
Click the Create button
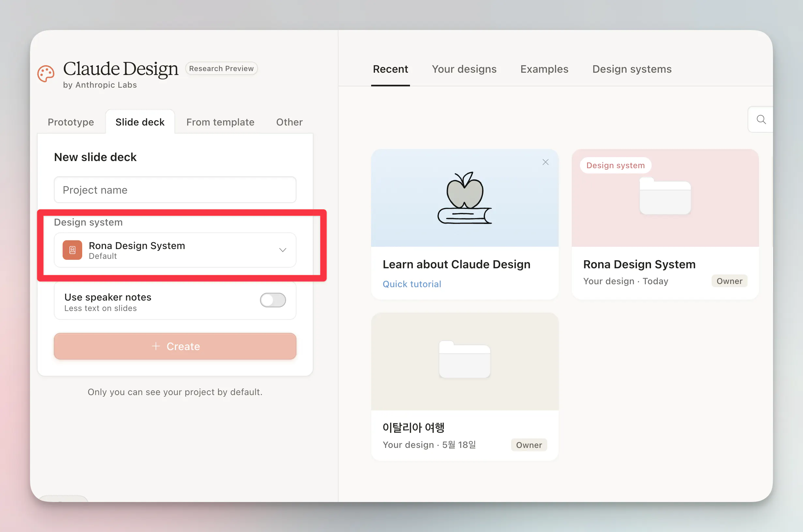click(x=175, y=346)
